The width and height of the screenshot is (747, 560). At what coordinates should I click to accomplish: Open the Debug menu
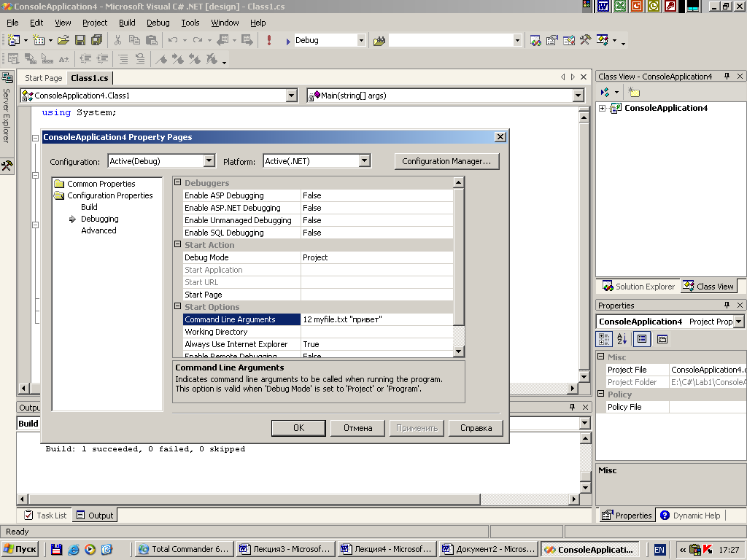pyautogui.click(x=158, y=23)
